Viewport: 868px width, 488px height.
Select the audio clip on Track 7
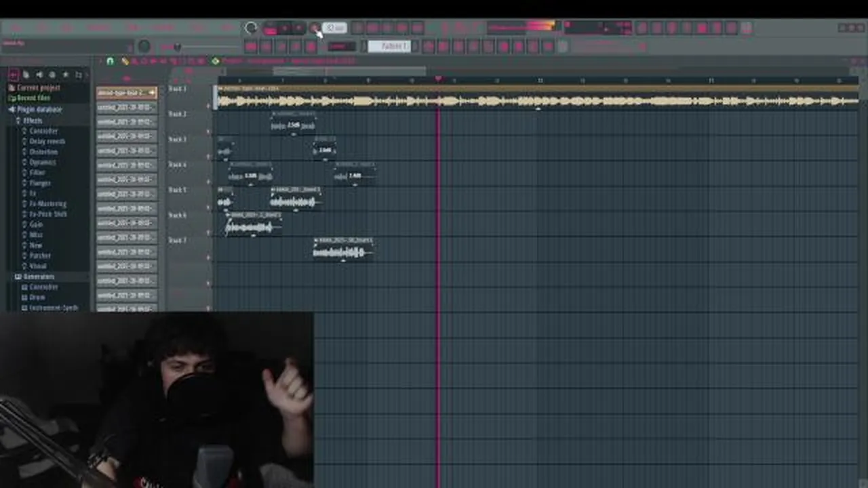point(342,249)
